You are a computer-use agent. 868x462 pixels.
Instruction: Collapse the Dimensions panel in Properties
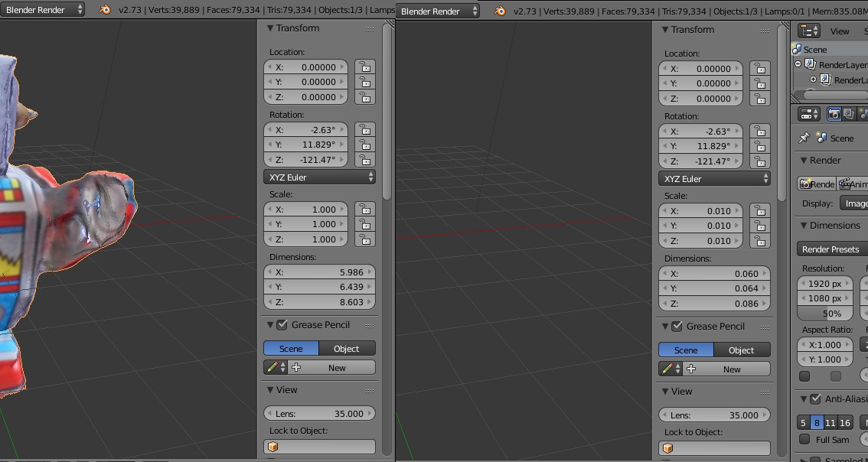804,226
